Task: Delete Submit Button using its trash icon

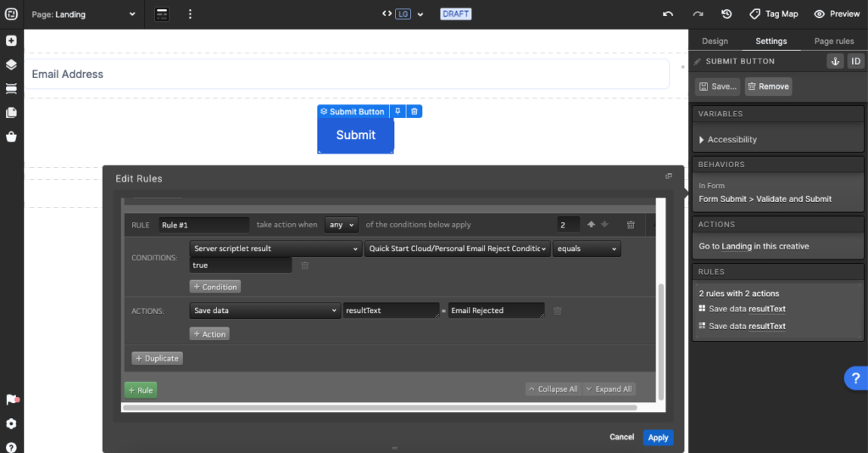Action: 414,112
